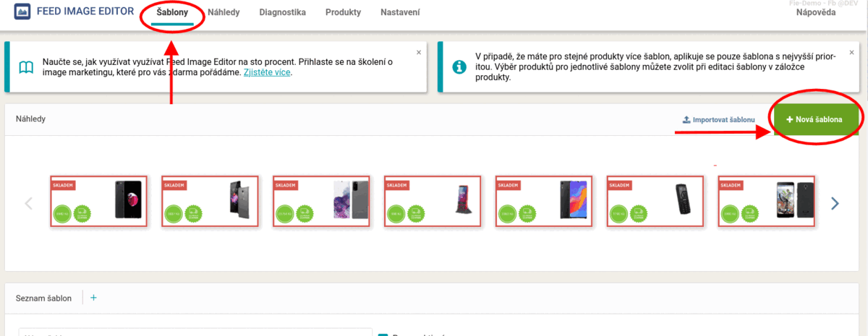Follow the Zjistěte více link

[x=268, y=73]
